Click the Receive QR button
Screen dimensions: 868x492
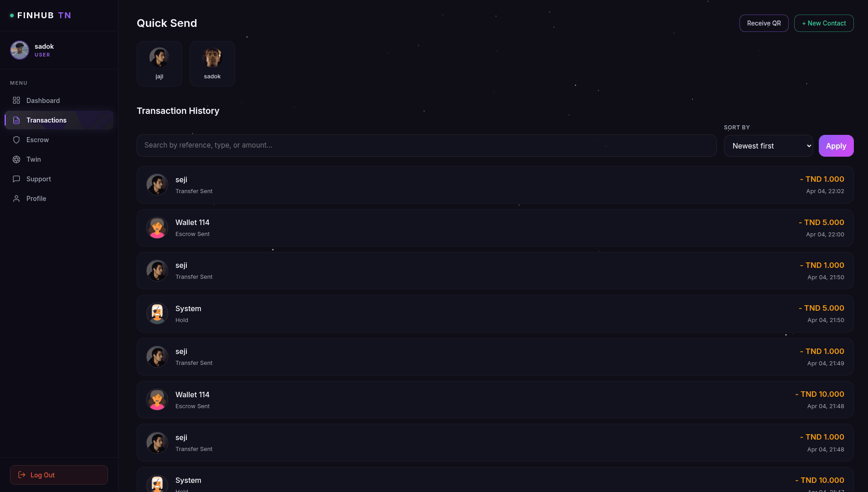(x=764, y=23)
